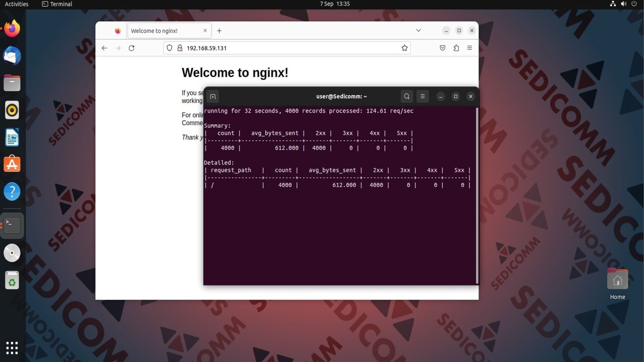Screen dimensions: 644x362
Task: Open the terminal hamburger menu
Action: coord(423,97)
